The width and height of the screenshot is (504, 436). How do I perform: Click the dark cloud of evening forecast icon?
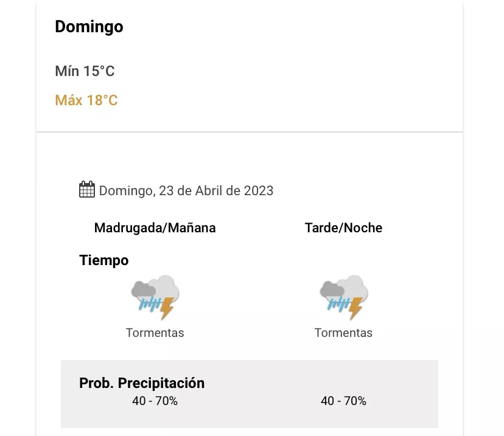click(331, 289)
